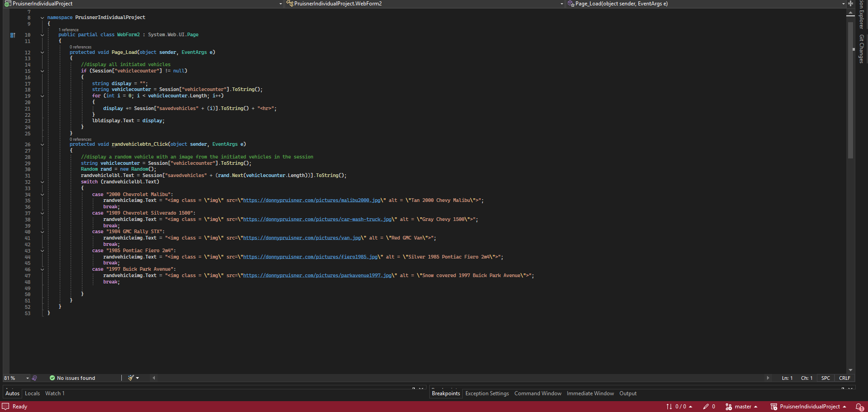Open the code cleanup profile dropdown arrow
The width and height of the screenshot is (868, 412).
138,378
